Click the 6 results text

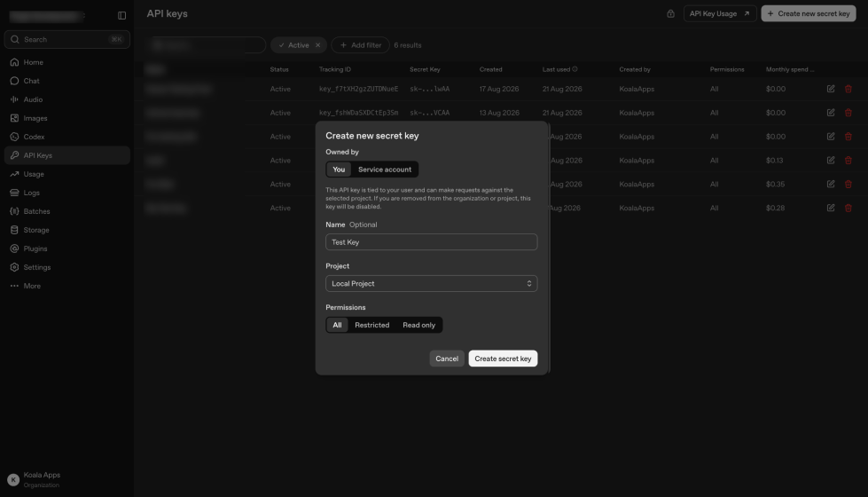(408, 45)
